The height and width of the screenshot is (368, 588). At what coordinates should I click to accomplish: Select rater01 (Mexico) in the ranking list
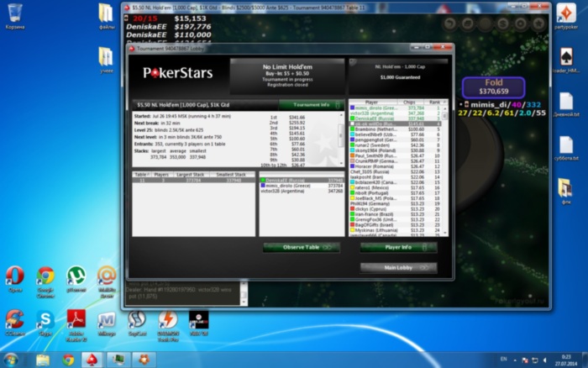click(396, 187)
